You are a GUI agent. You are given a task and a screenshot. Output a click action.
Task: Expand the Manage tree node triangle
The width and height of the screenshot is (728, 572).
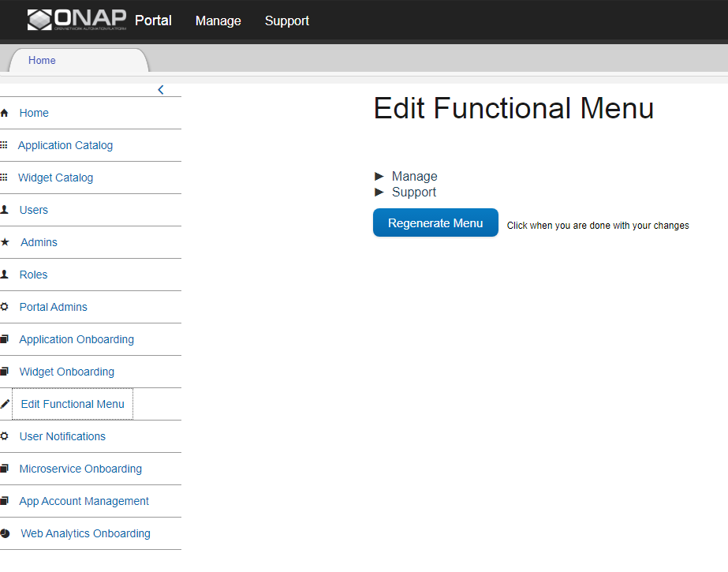coord(379,176)
